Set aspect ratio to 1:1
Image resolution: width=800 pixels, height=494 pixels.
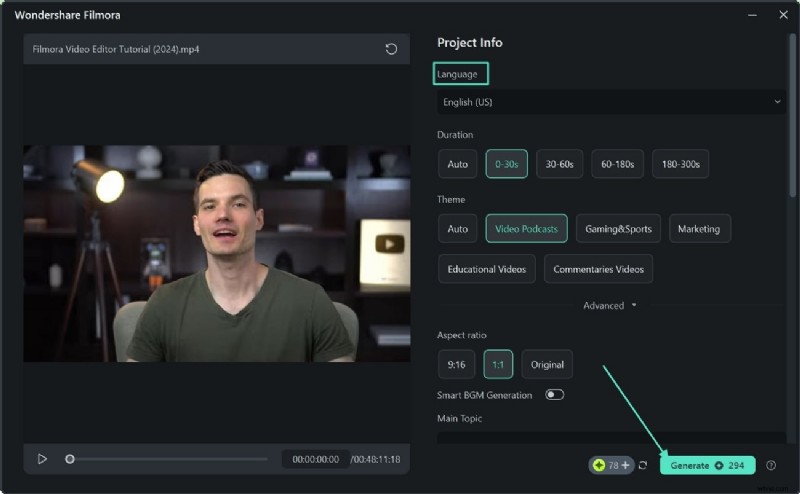[498, 364]
